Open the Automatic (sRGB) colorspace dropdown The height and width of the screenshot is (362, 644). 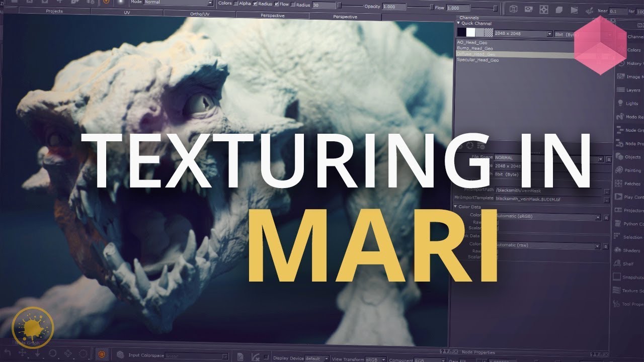coord(548,217)
